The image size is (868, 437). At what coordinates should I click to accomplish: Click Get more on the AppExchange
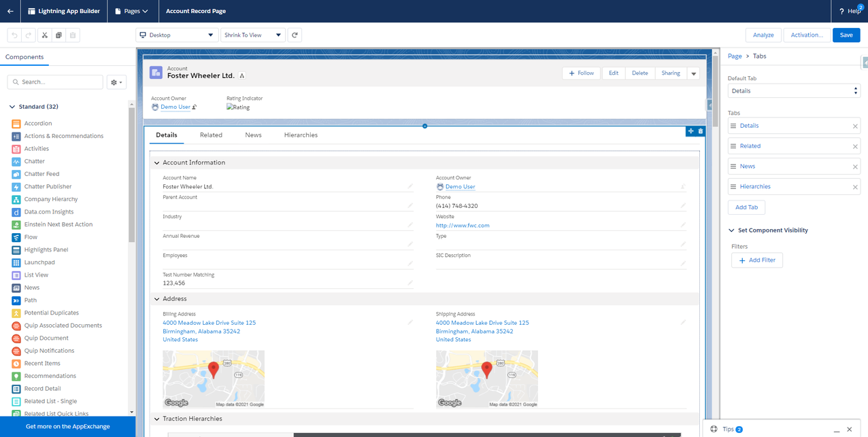(67, 427)
